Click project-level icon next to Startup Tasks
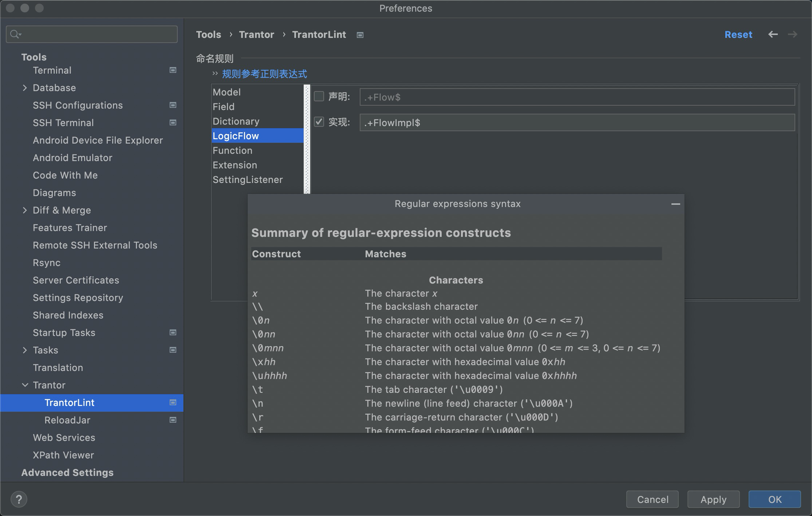 pos(173,332)
